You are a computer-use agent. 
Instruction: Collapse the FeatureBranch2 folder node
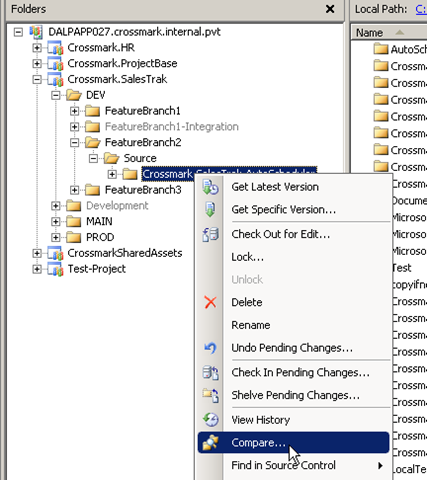[74, 143]
